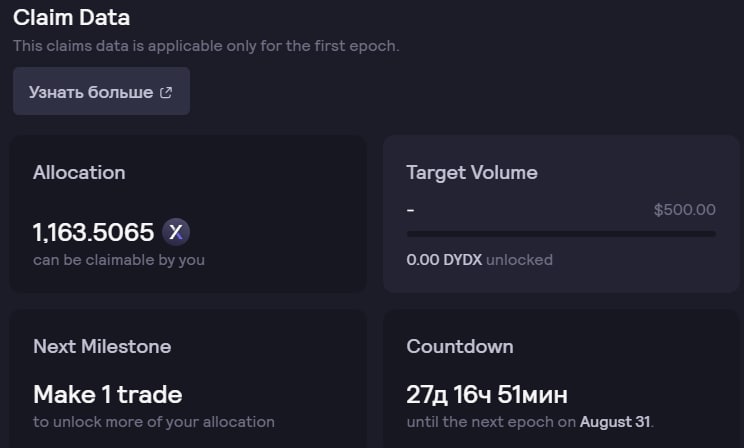Click the August 31 epoch date
This screenshot has width=744, height=448.
coord(615,422)
